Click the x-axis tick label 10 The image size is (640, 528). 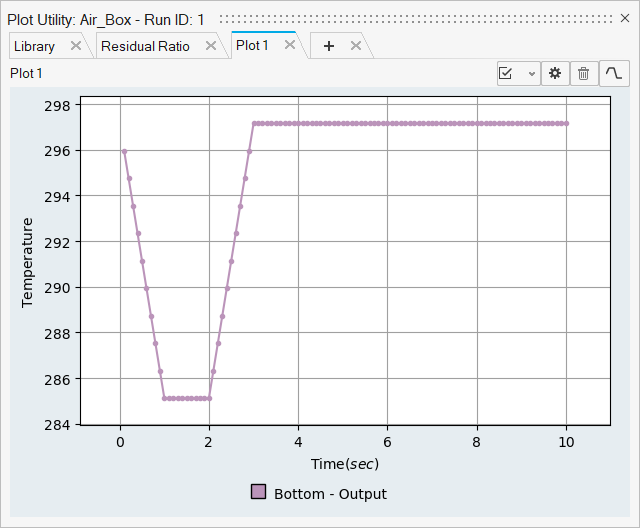click(x=566, y=442)
